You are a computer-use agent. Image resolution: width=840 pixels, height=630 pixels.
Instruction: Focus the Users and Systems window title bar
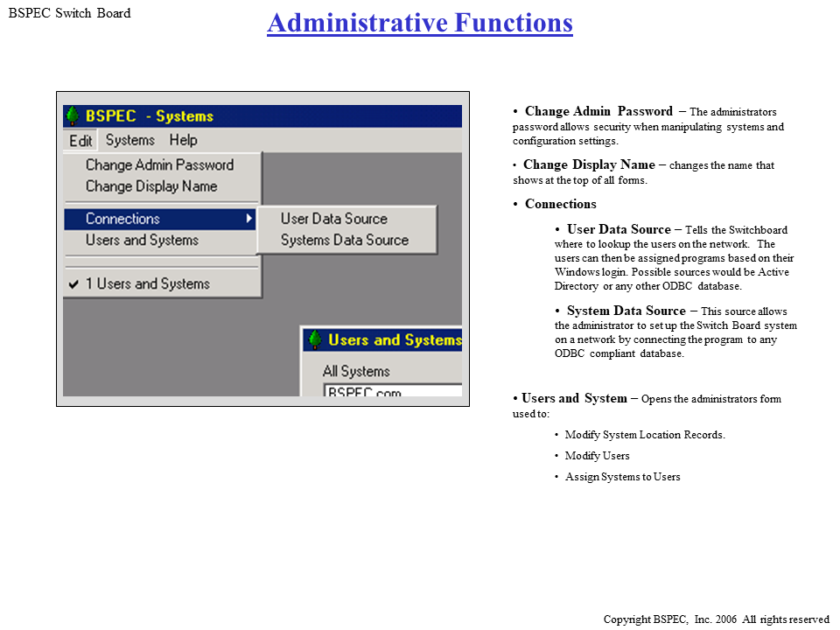click(x=394, y=339)
